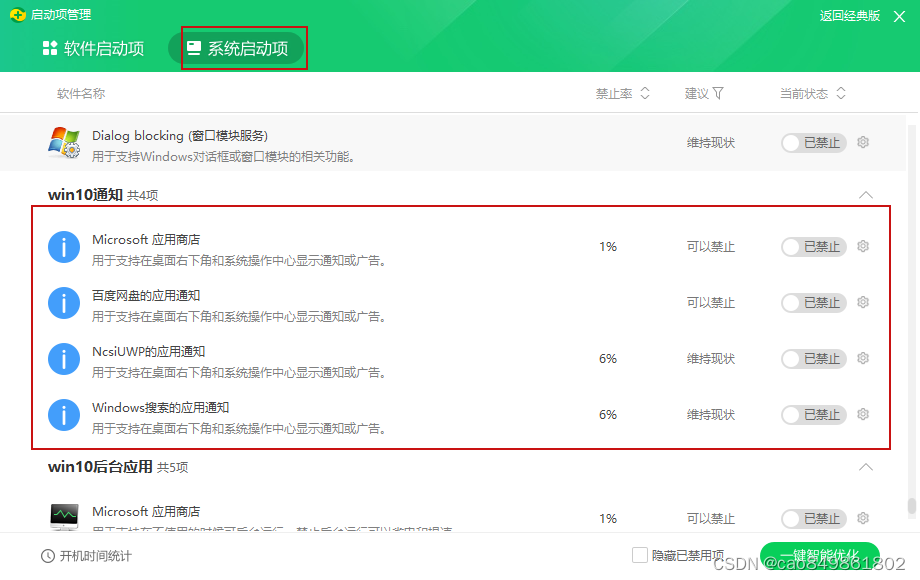Click 6% value in NcsiUWP的应用通知 row
The height and width of the screenshot is (580, 920).
click(608, 359)
